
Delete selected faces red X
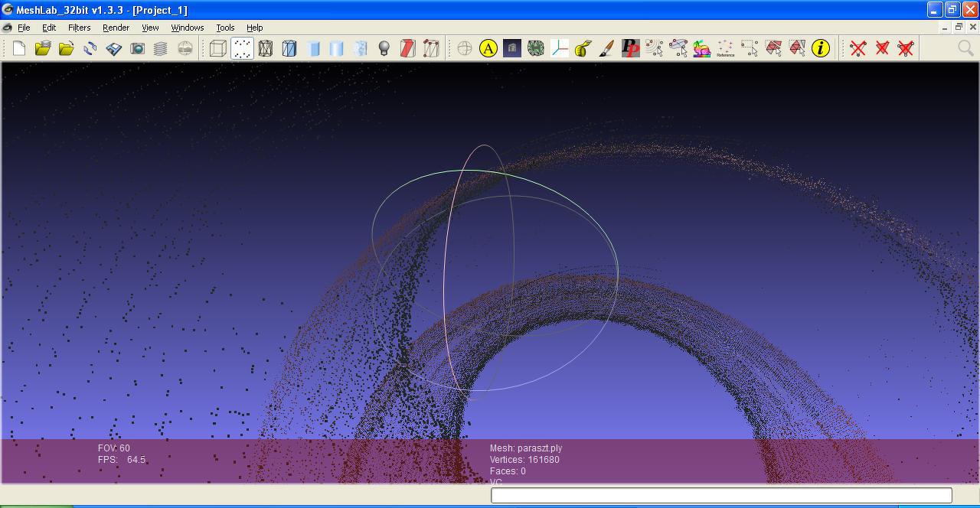(882, 48)
